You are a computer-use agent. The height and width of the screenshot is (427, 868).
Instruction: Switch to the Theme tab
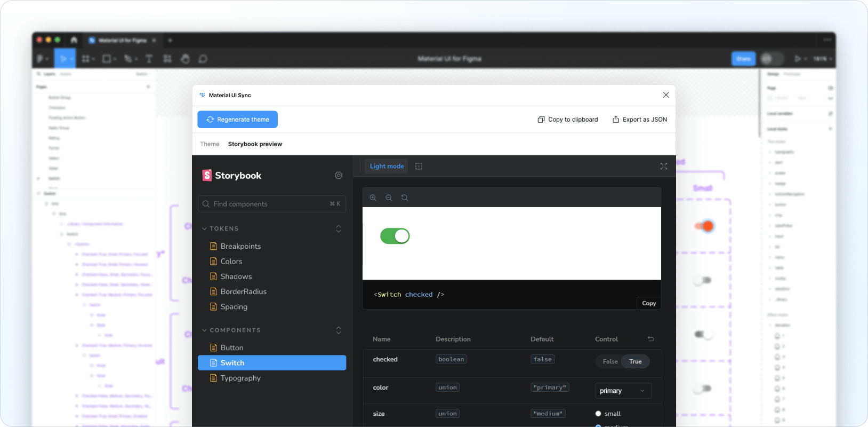tap(210, 144)
